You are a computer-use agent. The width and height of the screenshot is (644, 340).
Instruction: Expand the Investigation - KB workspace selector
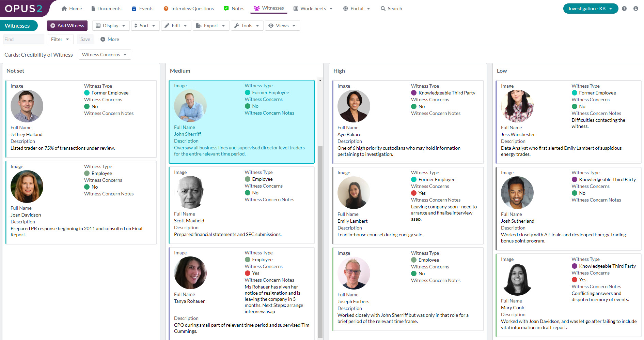pyautogui.click(x=590, y=9)
